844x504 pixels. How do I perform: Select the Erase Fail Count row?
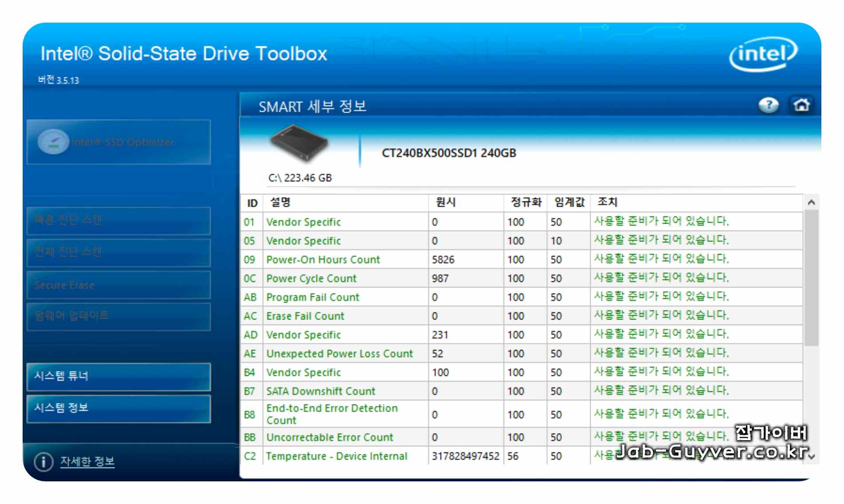(522, 316)
